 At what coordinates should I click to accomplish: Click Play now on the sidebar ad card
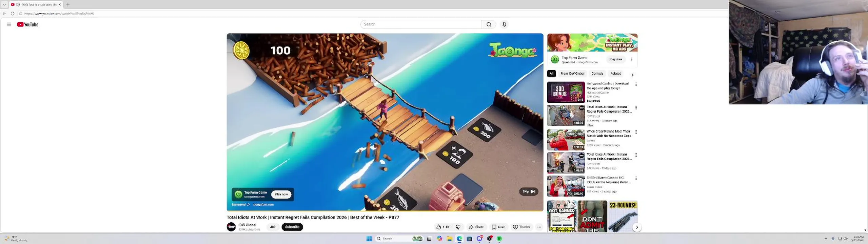tap(616, 59)
